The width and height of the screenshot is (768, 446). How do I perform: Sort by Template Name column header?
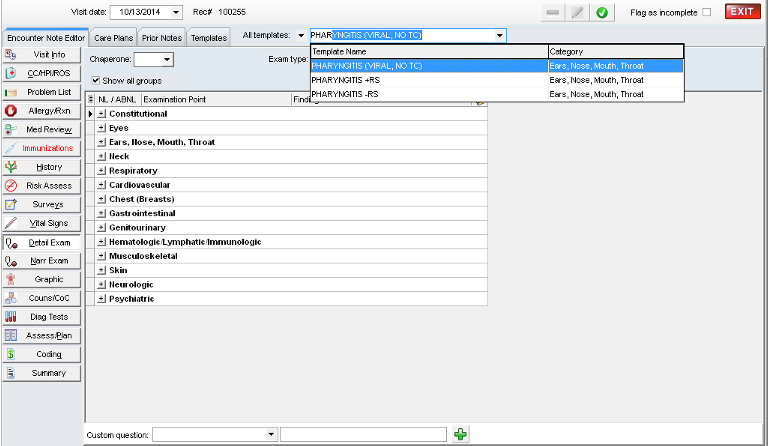(429, 51)
